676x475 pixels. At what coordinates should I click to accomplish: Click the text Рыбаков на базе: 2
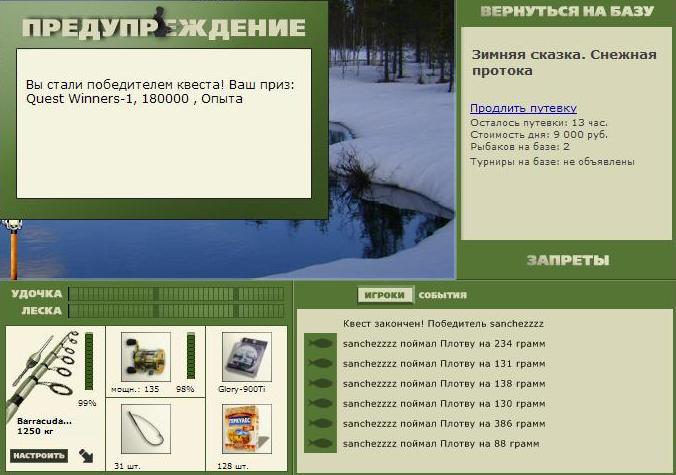[x=520, y=147]
